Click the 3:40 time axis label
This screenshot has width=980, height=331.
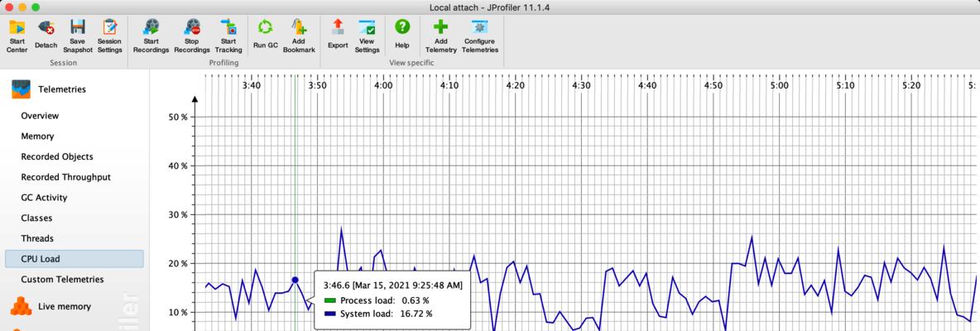point(252,85)
